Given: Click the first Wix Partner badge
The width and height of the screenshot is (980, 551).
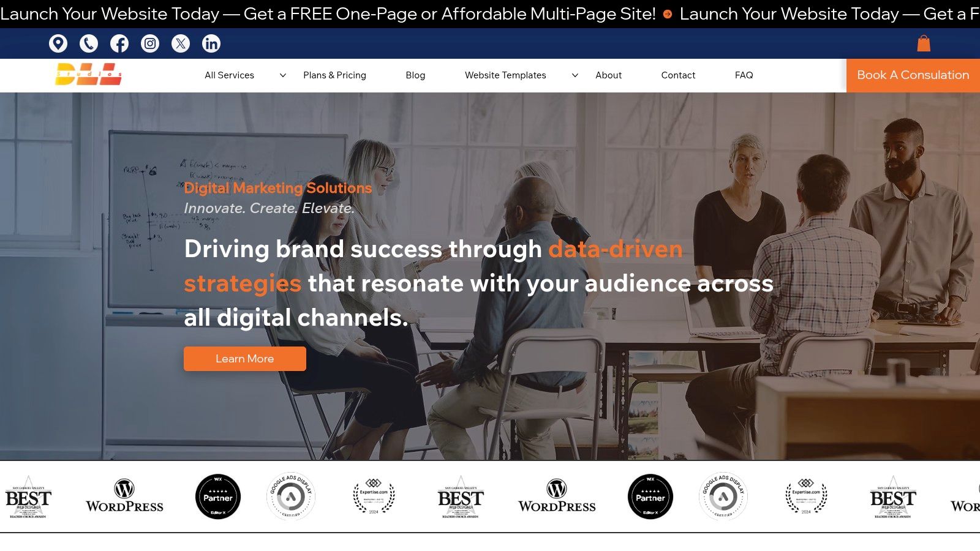Looking at the screenshot, I should pos(218,497).
